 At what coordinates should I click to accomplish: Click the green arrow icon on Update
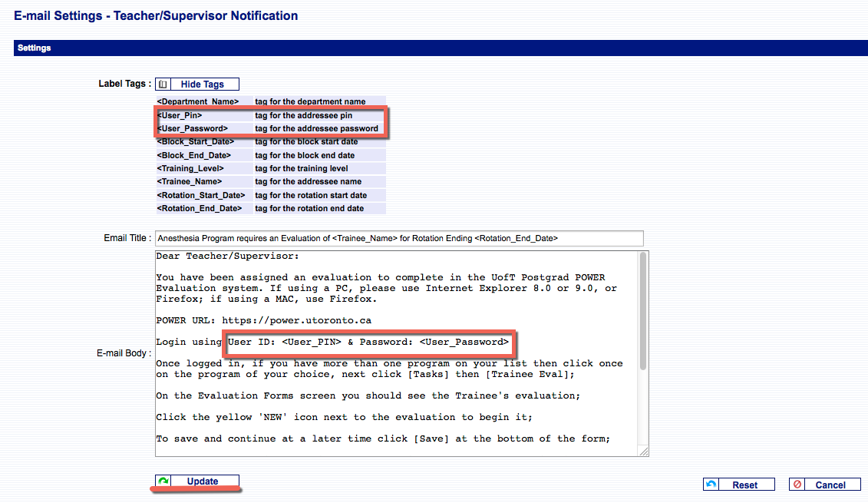pyautogui.click(x=163, y=481)
